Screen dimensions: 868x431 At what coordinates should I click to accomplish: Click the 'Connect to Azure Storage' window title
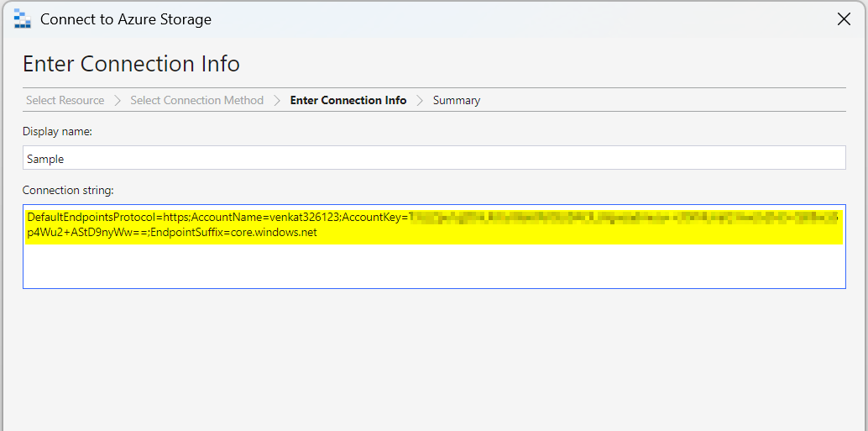(126, 19)
